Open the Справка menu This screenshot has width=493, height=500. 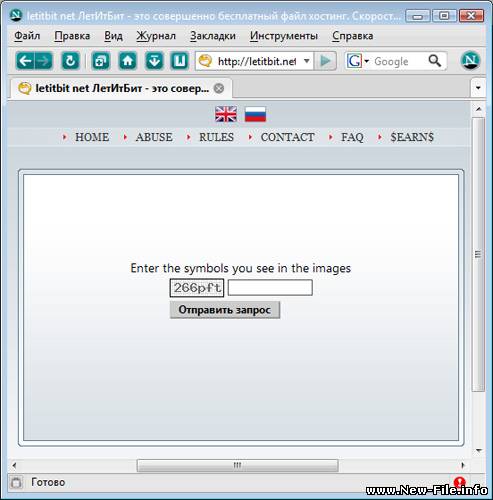352,36
